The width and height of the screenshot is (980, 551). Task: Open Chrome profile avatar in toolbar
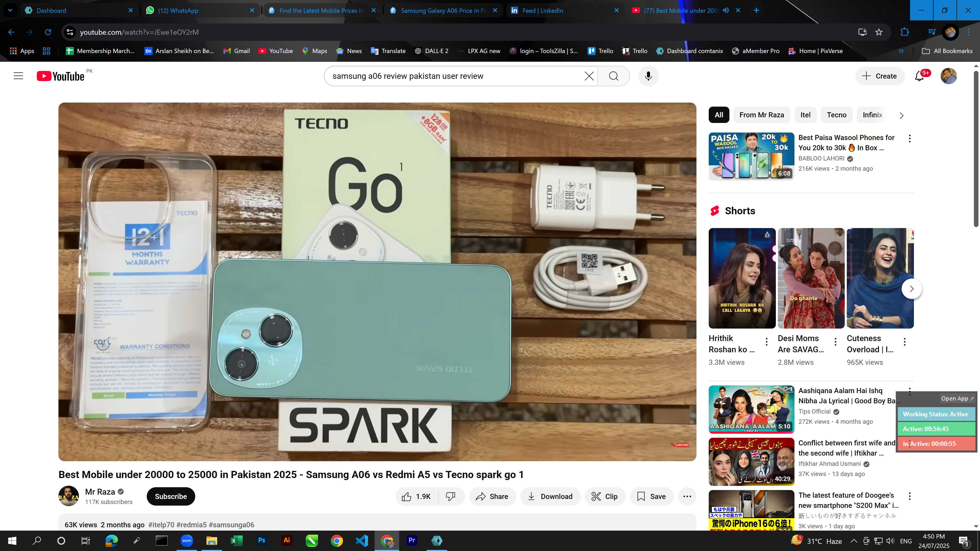(950, 32)
